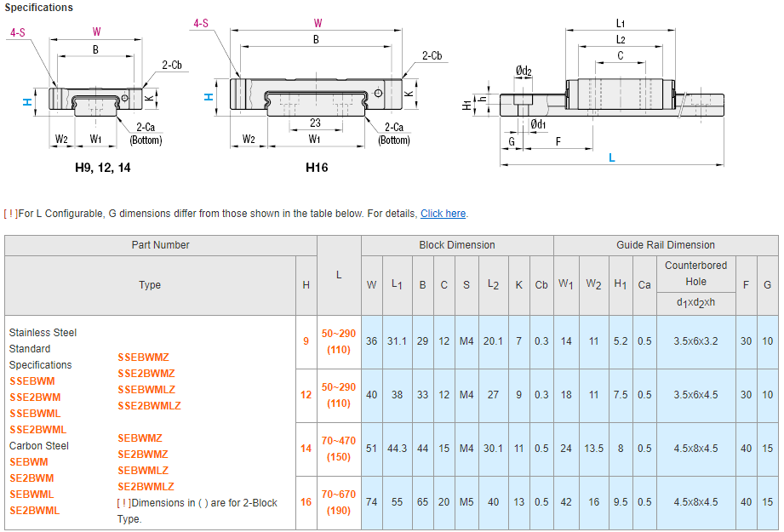Click the Part Number column header
Viewport: 784px width, 532px height.
[x=161, y=245]
